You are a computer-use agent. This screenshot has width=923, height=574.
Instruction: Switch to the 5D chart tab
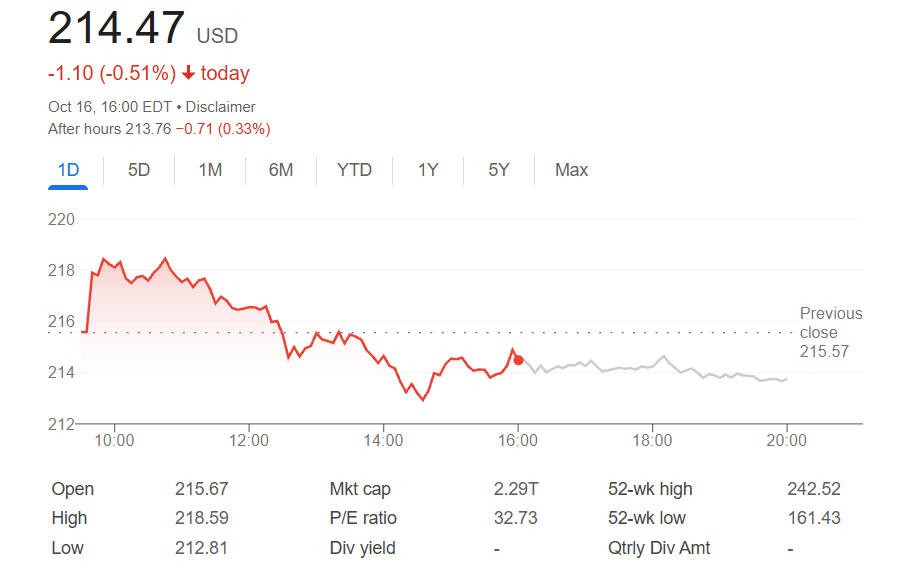pyautogui.click(x=139, y=170)
